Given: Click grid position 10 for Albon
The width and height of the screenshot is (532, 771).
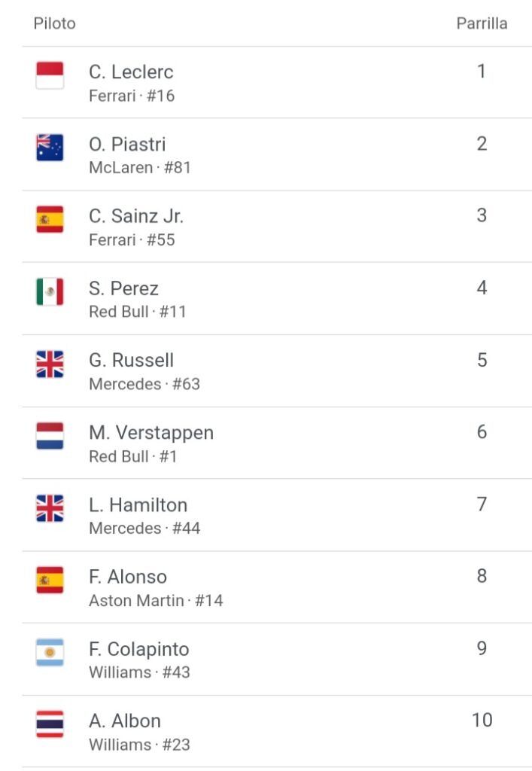Looking at the screenshot, I should (x=482, y=720).
